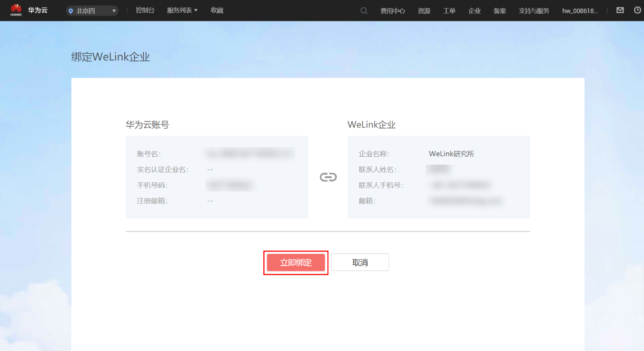Click the clock history icon
Screen dimensions: 644x351
638,10
